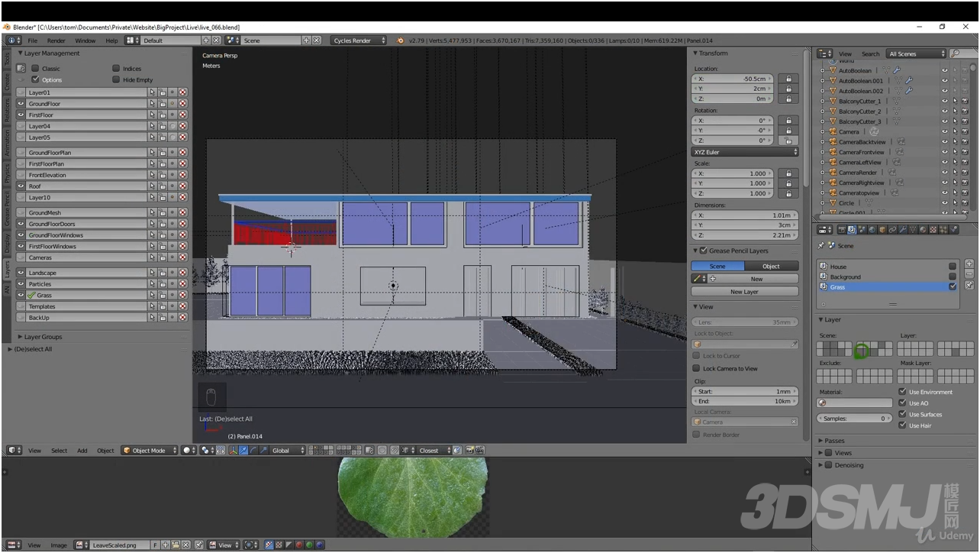Switch to the Animation sidebar tab
Screen dimensions: 980x553
7,142
